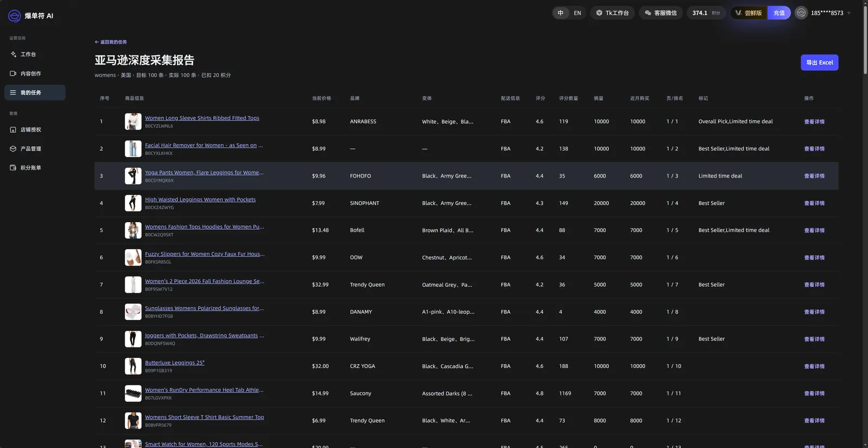Open 工作台 in the sidebar

click(x=35, y=54)
